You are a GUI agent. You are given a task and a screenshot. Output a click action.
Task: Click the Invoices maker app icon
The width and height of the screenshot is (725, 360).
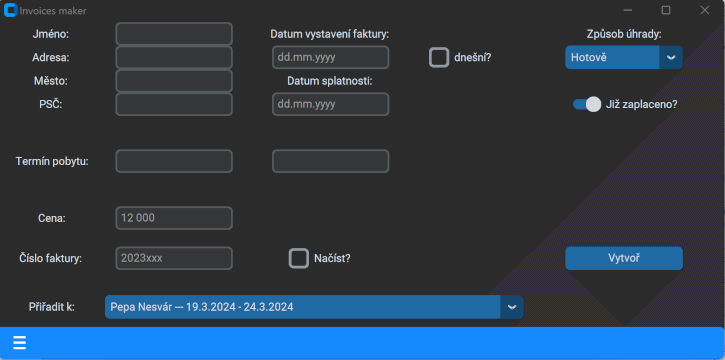tap(10, 10)
